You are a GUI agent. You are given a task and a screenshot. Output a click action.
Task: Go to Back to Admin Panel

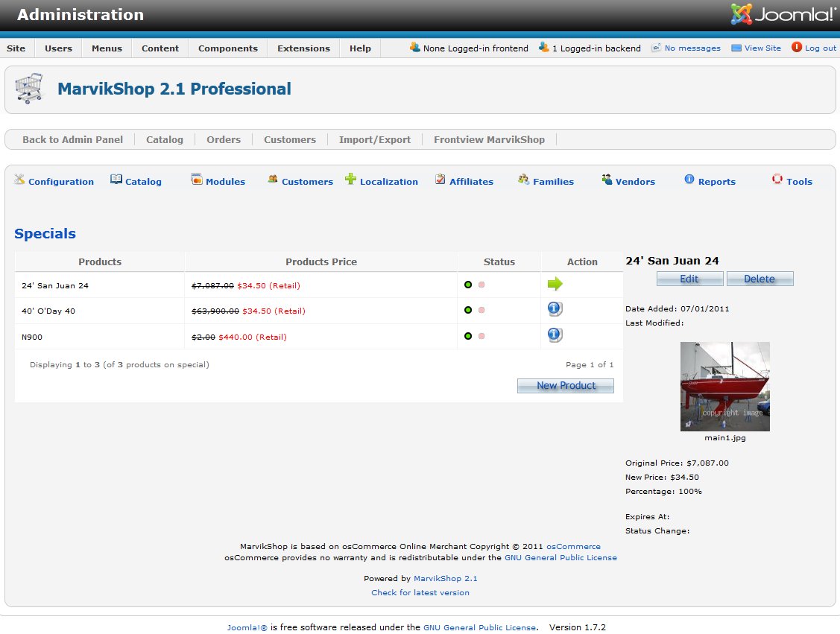tap(72, 140)
